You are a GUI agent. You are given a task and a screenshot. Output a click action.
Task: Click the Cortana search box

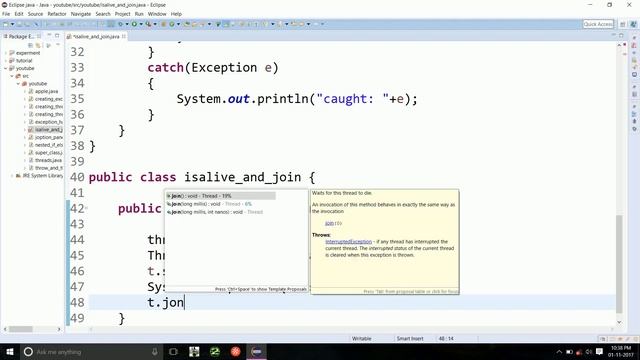tap(91, 351)
